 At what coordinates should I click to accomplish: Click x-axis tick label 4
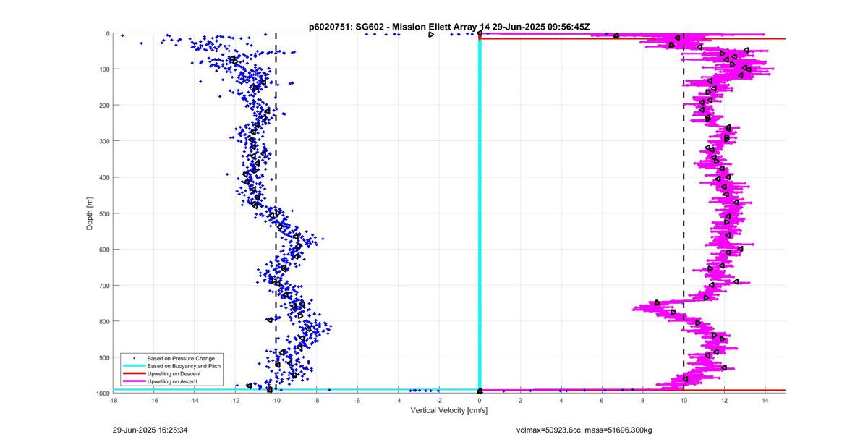point(561,399)
